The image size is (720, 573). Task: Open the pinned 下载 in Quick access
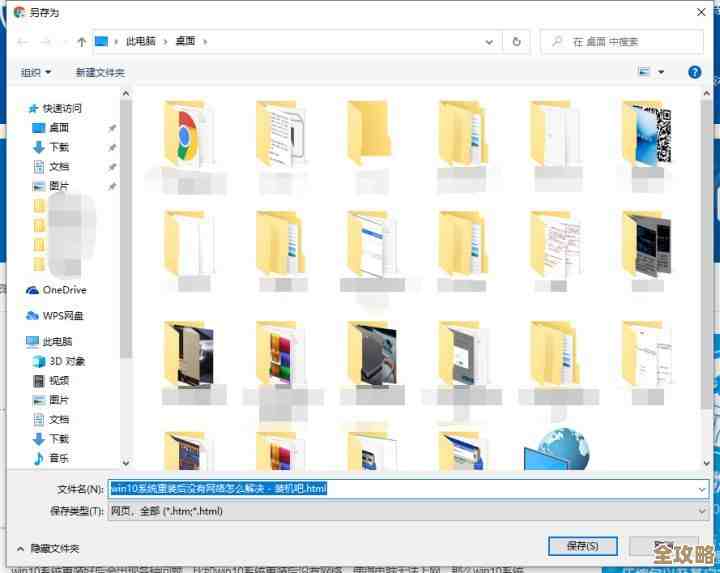(59, 147)
